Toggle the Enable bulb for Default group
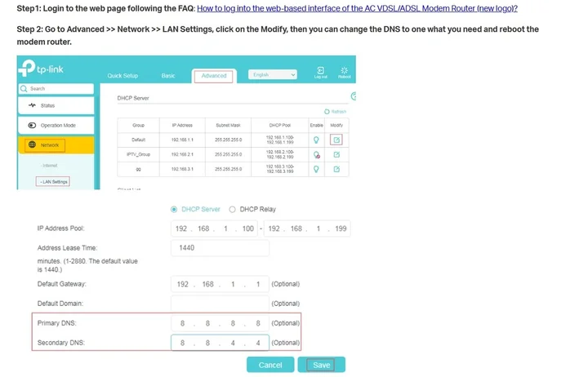Screen dimensions: 588x377 (x=316, y=140)
